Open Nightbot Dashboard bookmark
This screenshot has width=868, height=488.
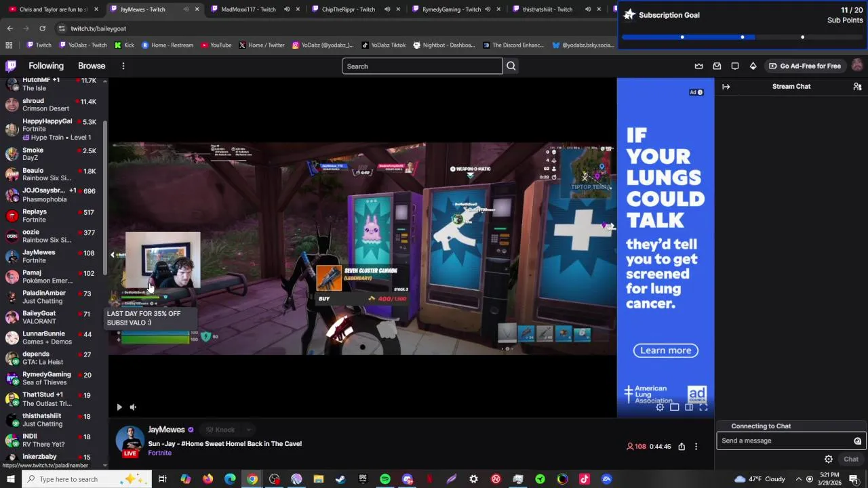pos(443,45)
